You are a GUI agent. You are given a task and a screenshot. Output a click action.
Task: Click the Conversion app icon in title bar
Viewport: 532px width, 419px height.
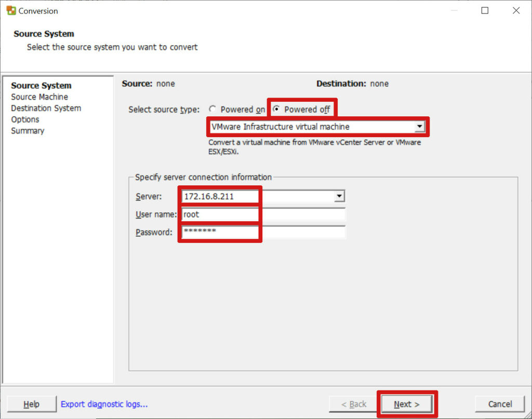pyautogui.click(x=11, y=10)
